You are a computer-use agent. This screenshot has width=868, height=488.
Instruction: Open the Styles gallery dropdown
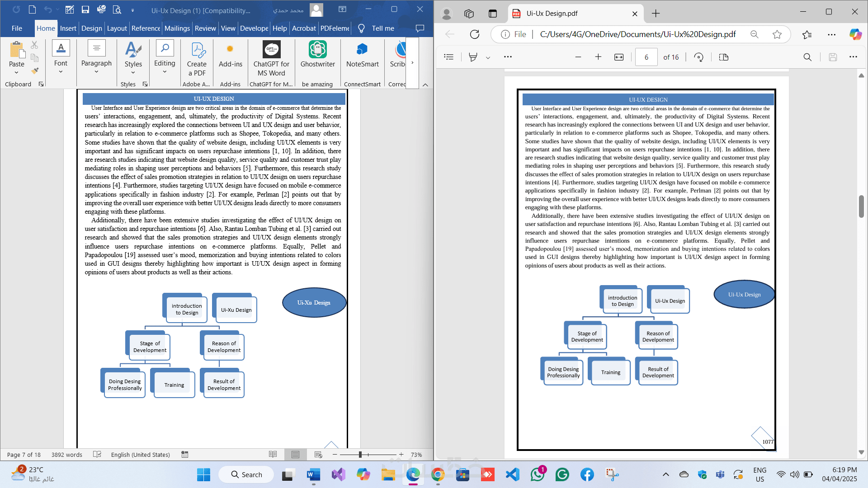point(133,72)
